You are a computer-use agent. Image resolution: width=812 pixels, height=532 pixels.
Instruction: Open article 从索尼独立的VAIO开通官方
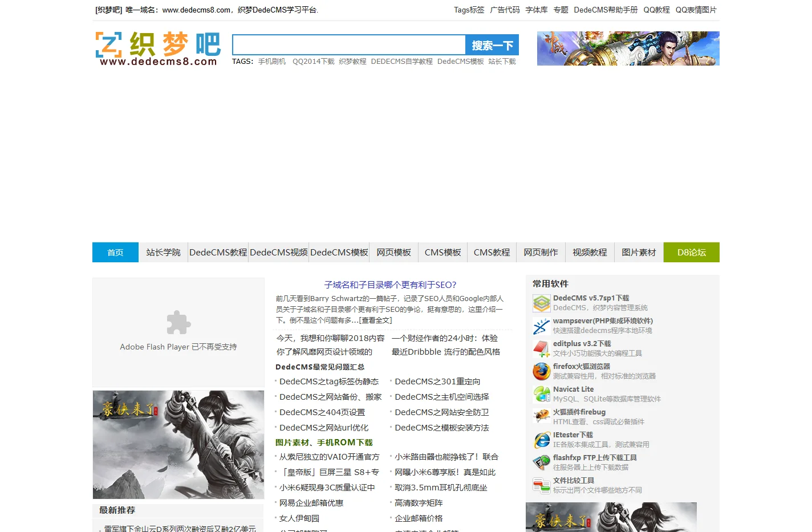click(x=329, y=457)
